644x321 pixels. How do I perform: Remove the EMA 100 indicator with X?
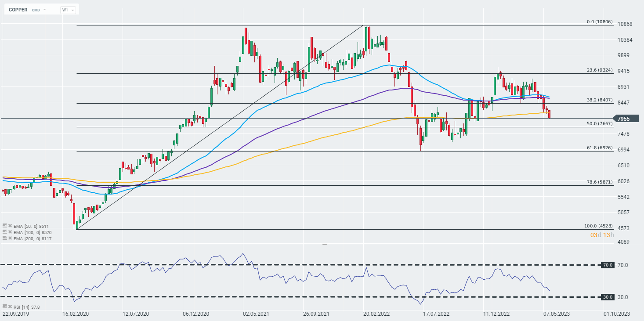10,232
